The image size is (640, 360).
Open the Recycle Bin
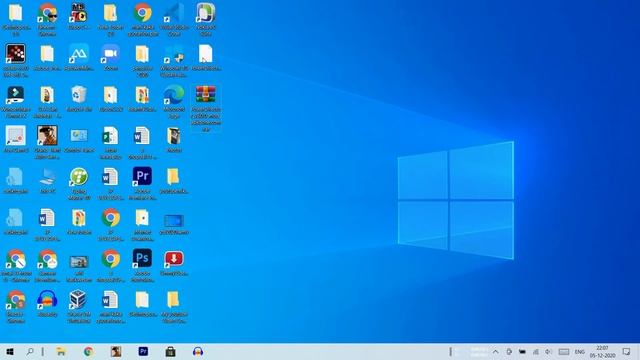point(79,98)
